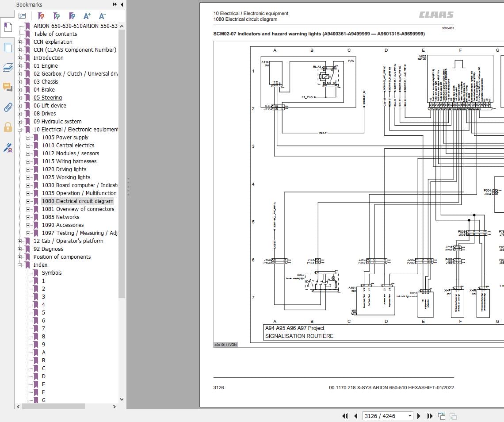Expand the 01 Engine bookmark

tap(19, 65)
